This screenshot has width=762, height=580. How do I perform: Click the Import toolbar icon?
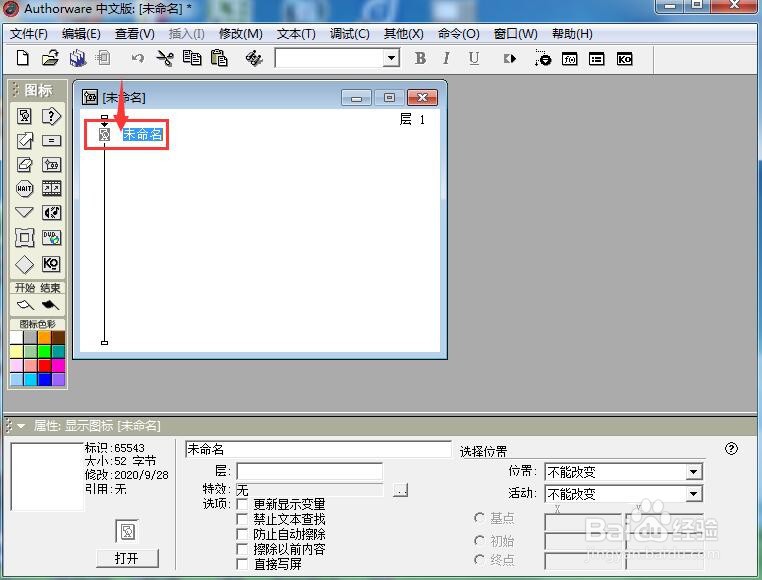point(103,58)
